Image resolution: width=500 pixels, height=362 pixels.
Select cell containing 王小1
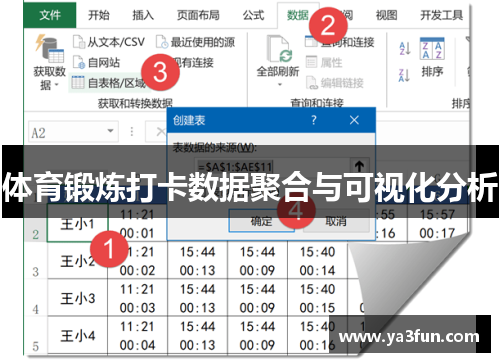[77, 223]
